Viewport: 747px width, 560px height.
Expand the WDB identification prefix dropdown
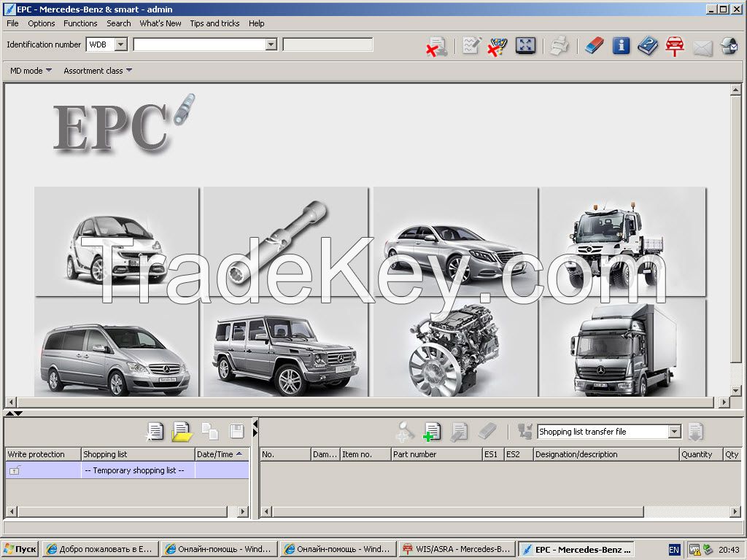click(121, 44)
